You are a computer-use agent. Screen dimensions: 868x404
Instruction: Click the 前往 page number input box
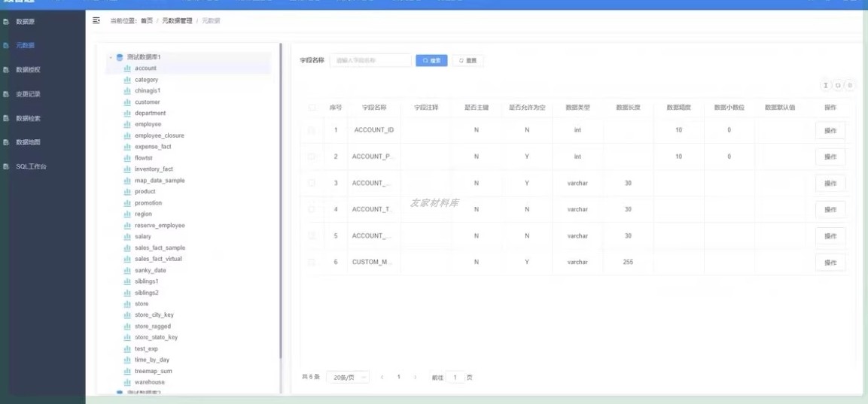point(455,378)
